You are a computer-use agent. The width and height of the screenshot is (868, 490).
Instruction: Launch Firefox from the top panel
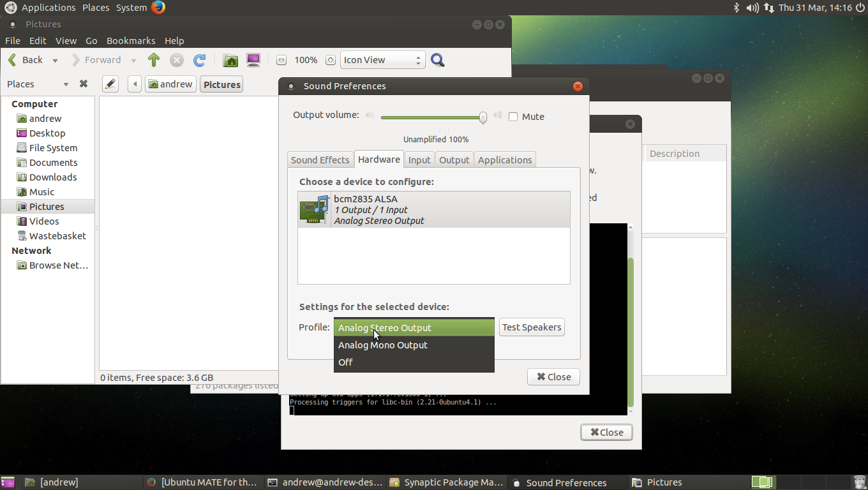(158, 8)
